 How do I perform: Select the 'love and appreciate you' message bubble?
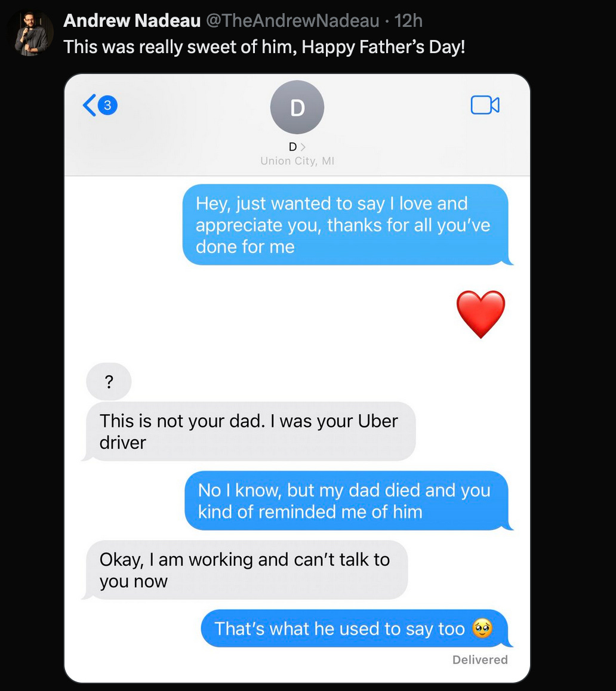[345, 225]
